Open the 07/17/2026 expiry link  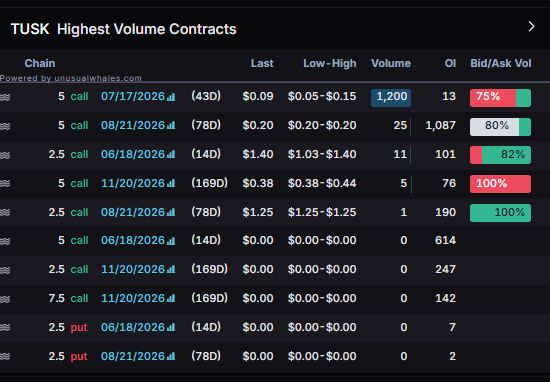pos(133,96)
